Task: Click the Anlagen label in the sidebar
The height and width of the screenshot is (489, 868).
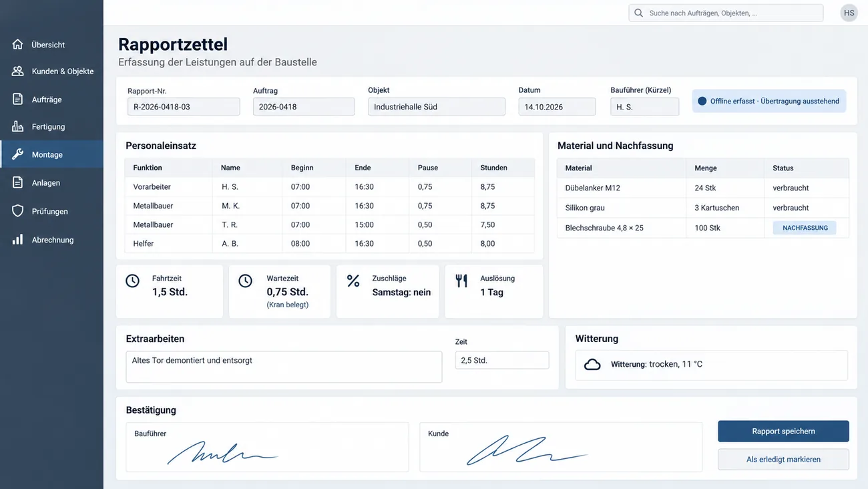Action: pos(46,182)
